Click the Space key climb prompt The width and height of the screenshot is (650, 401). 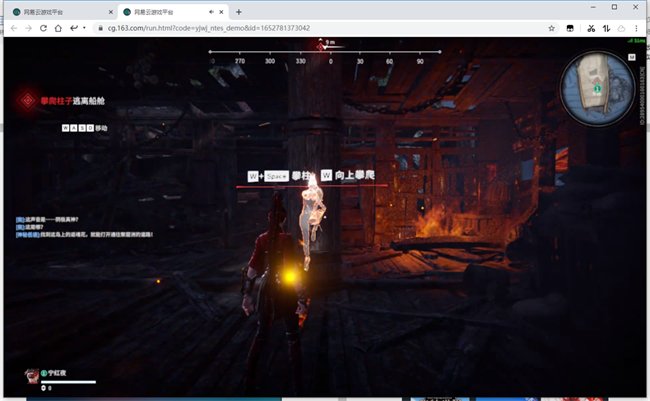point(276,176)
